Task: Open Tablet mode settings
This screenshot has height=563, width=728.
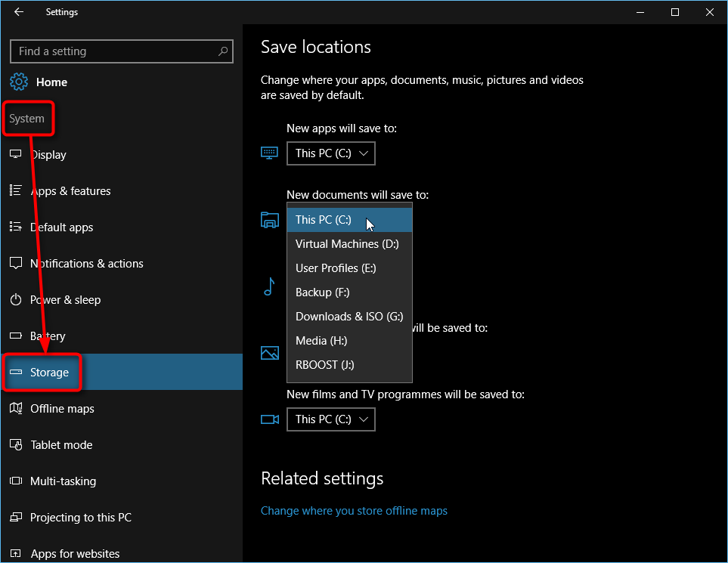Action: click(x=122, y=444)
